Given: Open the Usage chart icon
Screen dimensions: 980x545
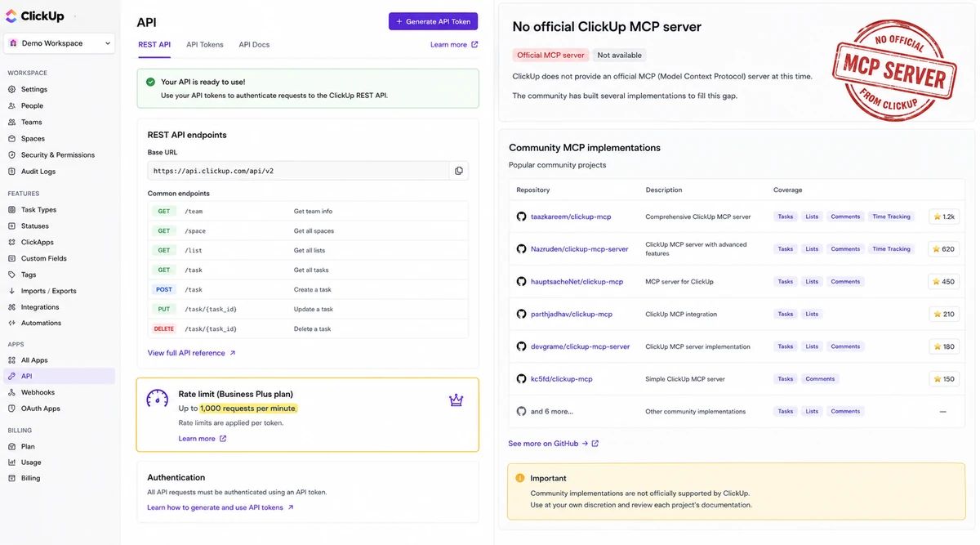Looking at the screenshot, I should click(12, 462).
